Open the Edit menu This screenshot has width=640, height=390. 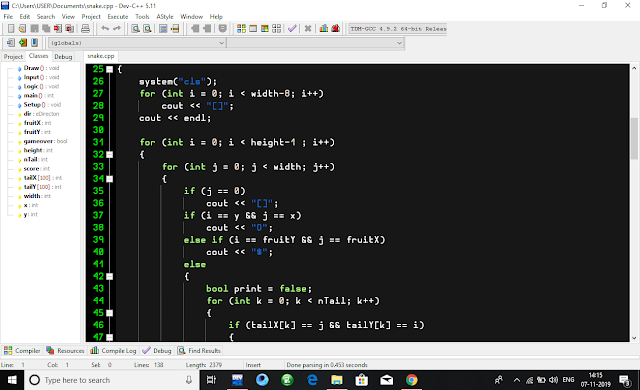pyautogui.click(x=25, y=17)
